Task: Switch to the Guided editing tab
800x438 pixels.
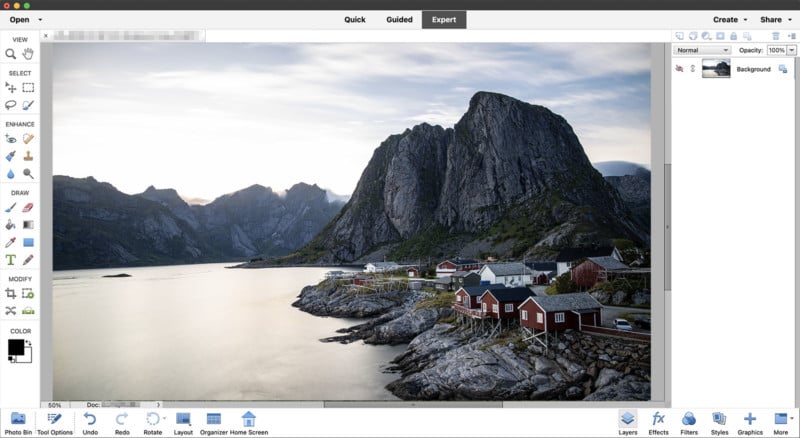Action: (400, 19)
